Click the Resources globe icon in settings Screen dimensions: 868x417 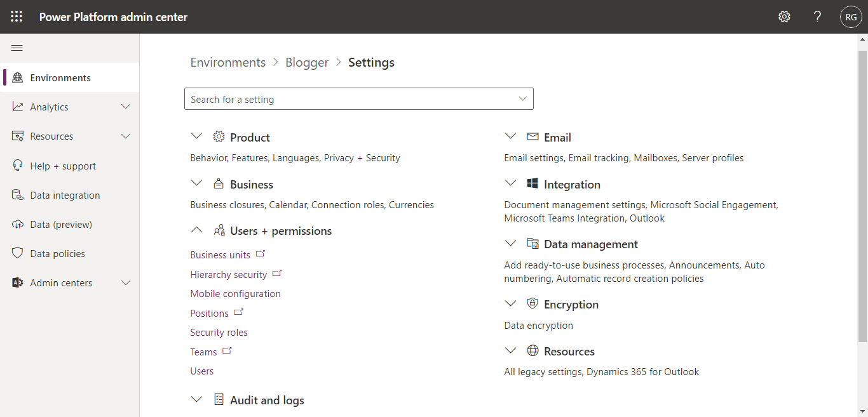(x=532, y=351)
